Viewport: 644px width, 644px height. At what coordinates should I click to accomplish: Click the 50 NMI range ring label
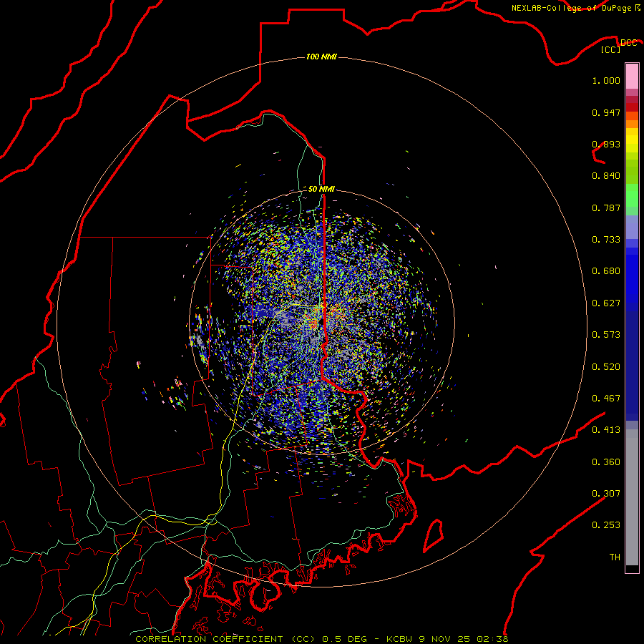click(321, 189)
